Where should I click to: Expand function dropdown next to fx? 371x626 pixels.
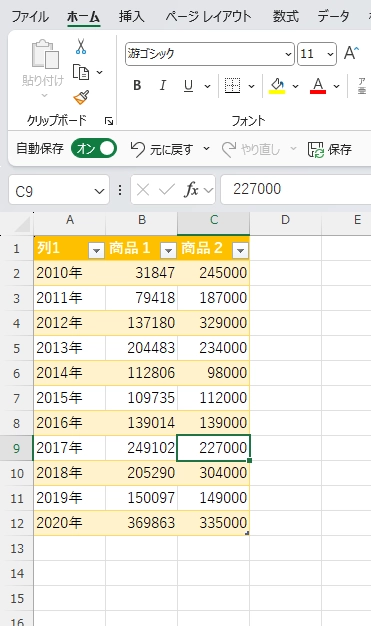[208, 190]
